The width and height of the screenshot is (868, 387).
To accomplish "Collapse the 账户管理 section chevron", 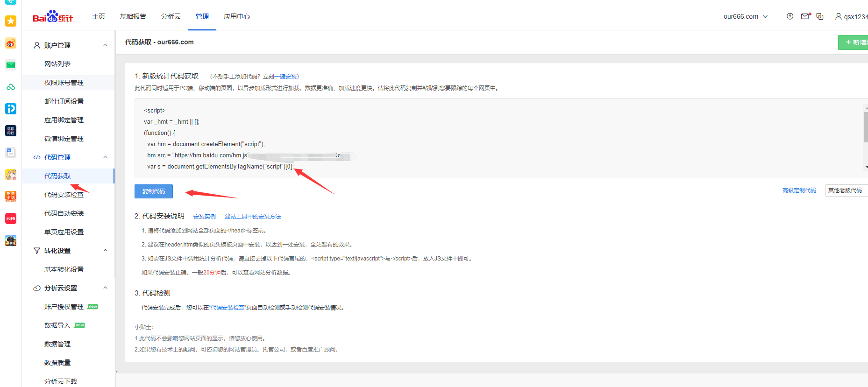I will point(105,45).
